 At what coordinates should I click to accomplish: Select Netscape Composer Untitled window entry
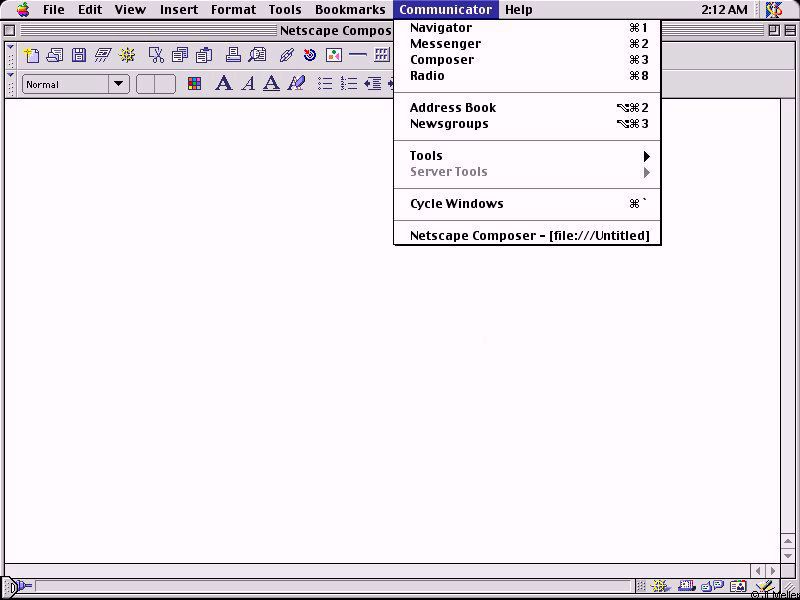point(529,236)
